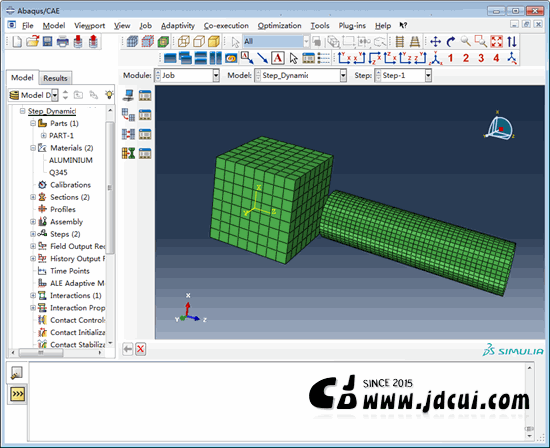Screen dimensions: 550x448
Task: Click Create Adaptivity Process icon
Action: click(128, 114)
